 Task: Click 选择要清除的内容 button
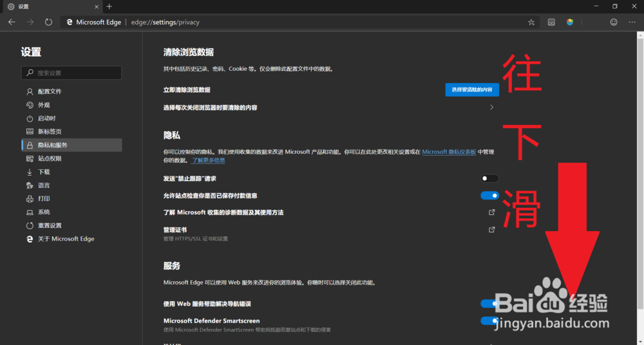(472, 89)
